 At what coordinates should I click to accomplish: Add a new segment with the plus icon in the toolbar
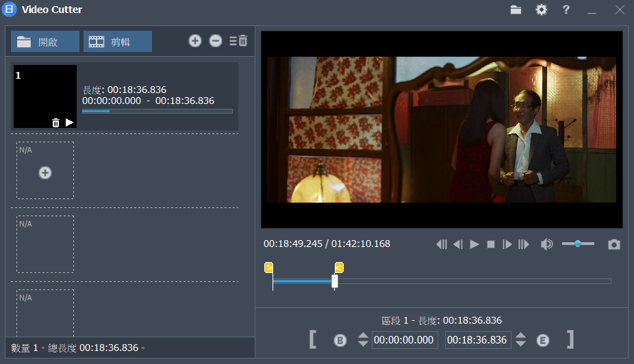click(195, 41)
